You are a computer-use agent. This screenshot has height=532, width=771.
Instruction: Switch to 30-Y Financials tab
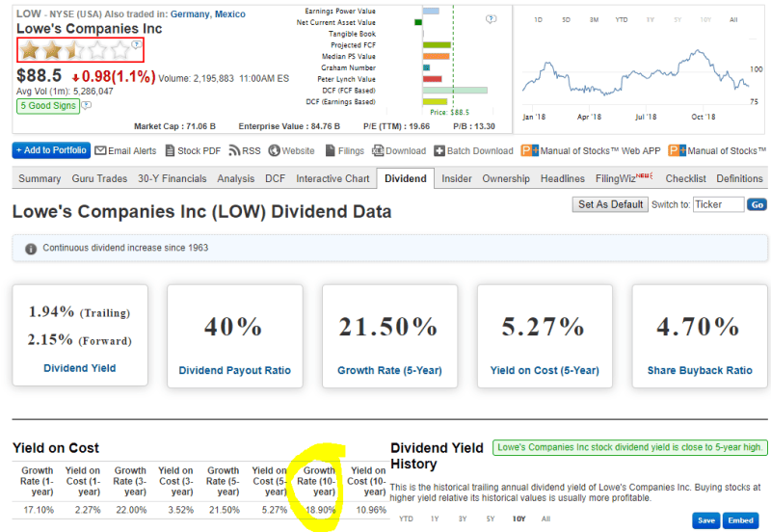(173, 178)
